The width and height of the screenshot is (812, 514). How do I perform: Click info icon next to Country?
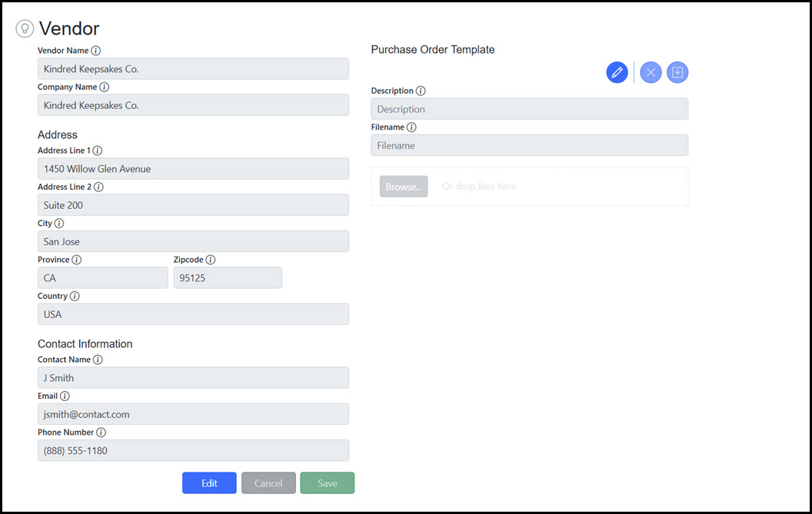[75, 296]
